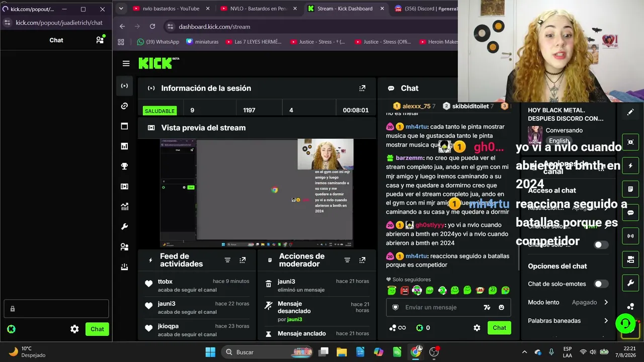Open filter menu for Feed de actividades
This screenshot has width=644, height=362.
(x=227, y=260)
